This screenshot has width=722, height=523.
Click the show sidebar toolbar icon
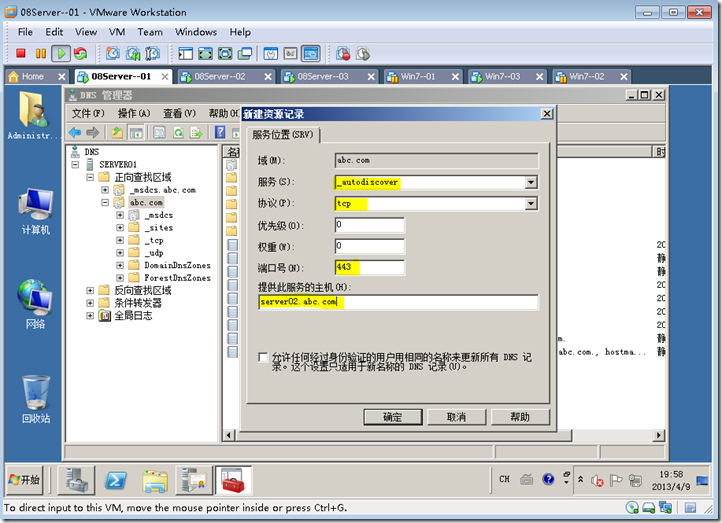pos(186,54)
